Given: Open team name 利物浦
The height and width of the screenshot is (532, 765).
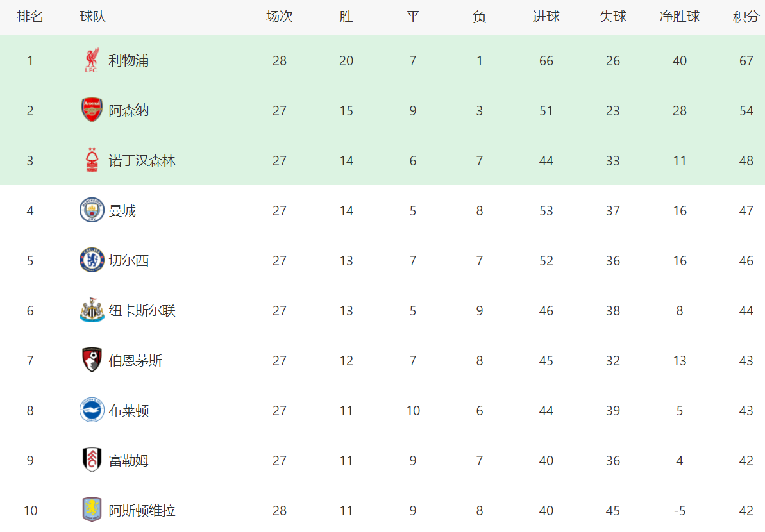Looking at the screenshot, I should tap(129, 60).
